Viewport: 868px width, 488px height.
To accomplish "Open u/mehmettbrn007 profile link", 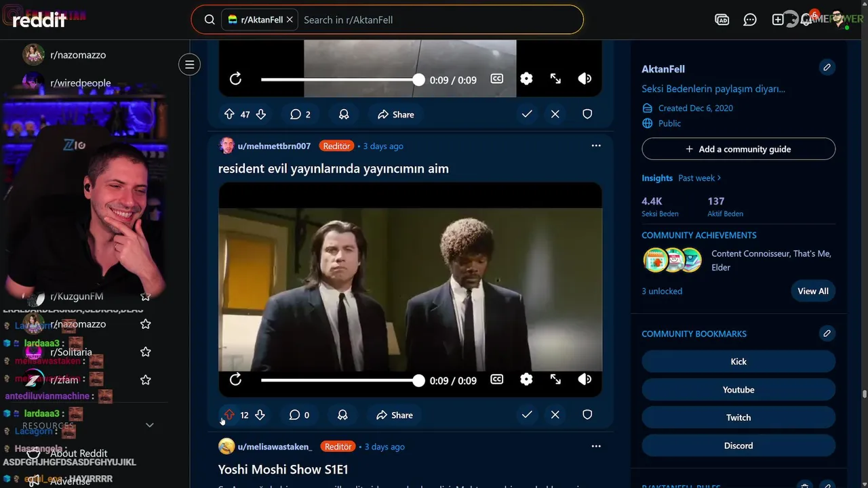I will pyautogui.click(x=274, y=146).
